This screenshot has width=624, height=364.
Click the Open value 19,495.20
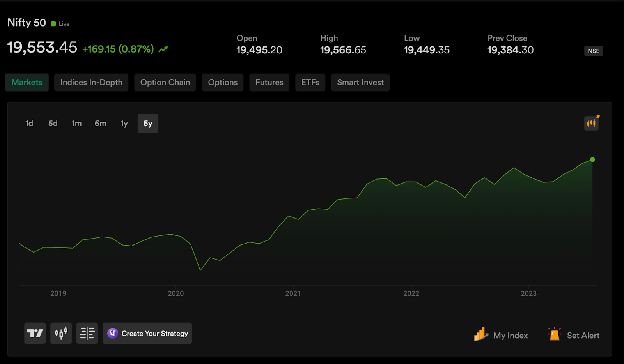[x=259, y=50]
